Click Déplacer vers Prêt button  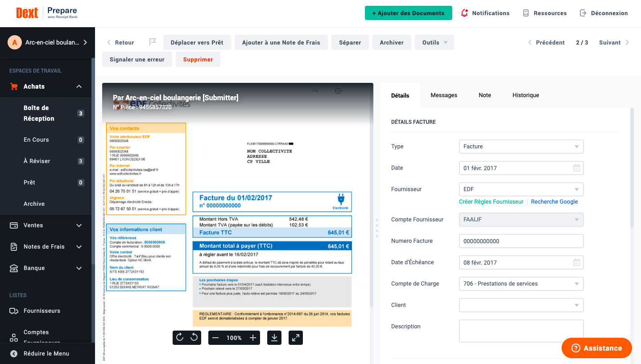197,42
